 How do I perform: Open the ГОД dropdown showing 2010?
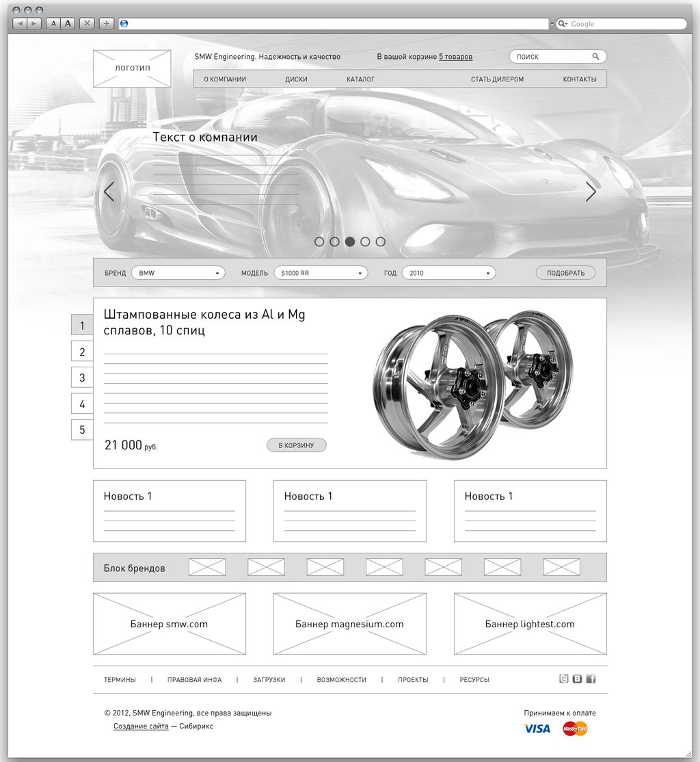(x=449, y=273)
